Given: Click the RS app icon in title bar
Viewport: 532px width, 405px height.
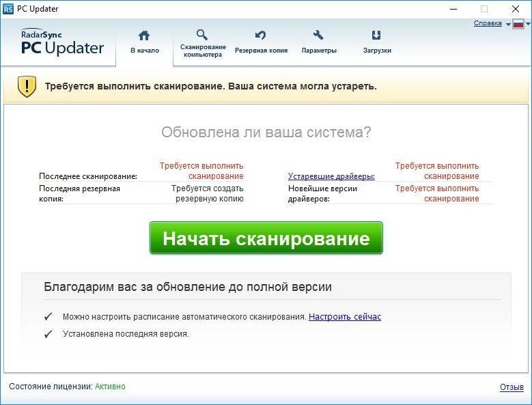Looking at the screenshot, I should [8, 9].
